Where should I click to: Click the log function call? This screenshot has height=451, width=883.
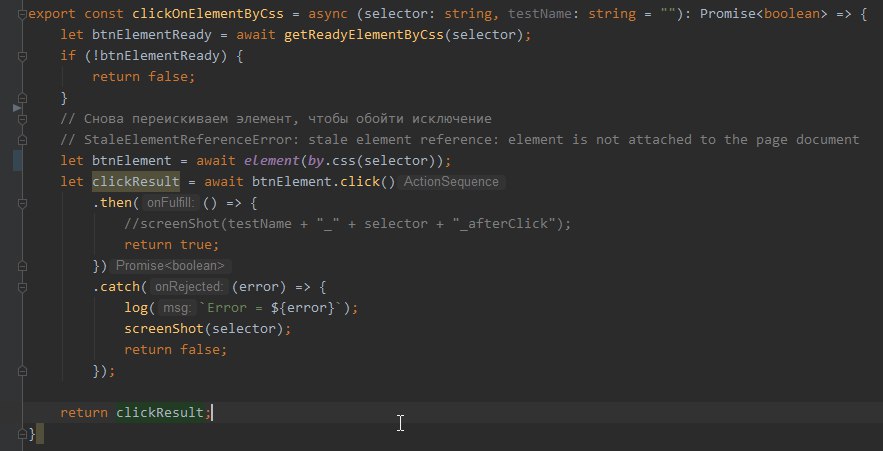tap(136, 307)
